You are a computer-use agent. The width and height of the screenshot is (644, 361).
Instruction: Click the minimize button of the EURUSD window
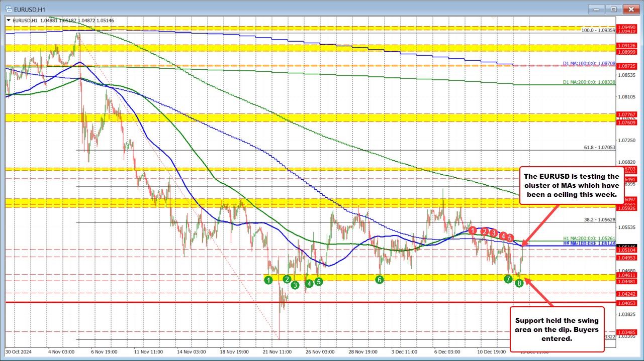click(x=596, y=9)
